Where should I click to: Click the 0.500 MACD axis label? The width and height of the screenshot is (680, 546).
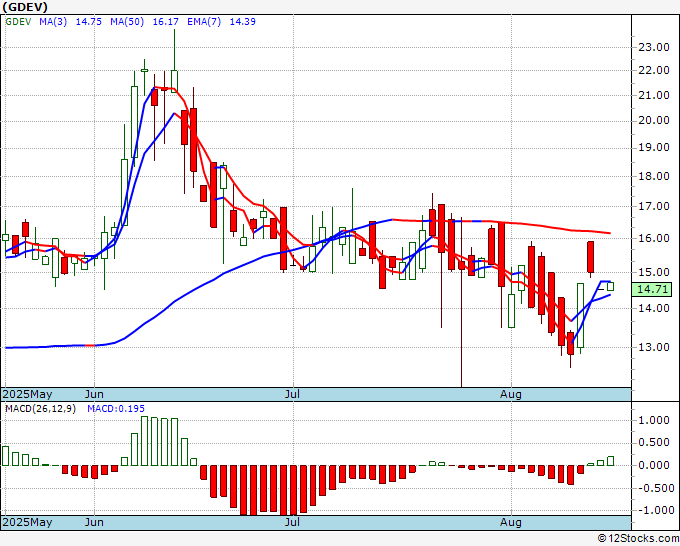click(x=654, y=443)
